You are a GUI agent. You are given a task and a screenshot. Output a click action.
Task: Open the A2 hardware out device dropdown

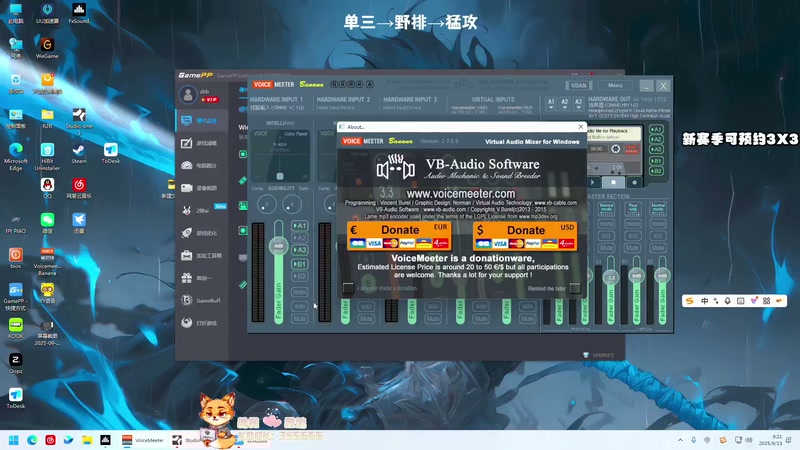click(x=565, y=104)
